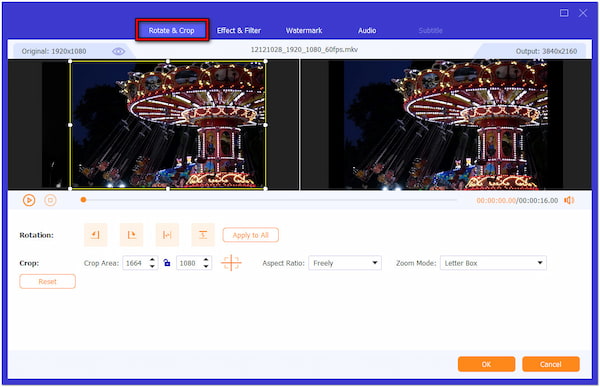This screenshot has height=387, width=600.
Task: Expand the Zoom Mode Letter Box dropdown
Action: click(493, 263)
